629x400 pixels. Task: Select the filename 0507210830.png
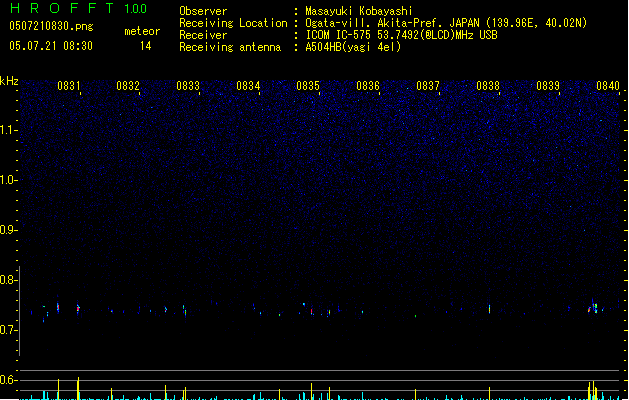[51, 27]
